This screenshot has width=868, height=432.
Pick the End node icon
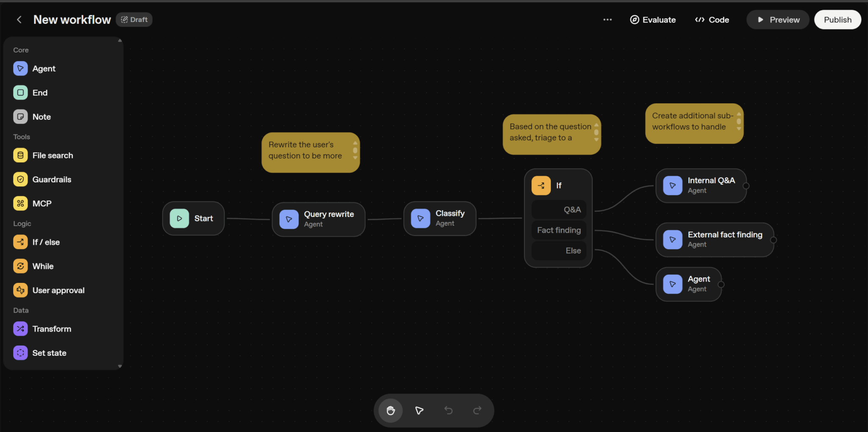(20, 93)
